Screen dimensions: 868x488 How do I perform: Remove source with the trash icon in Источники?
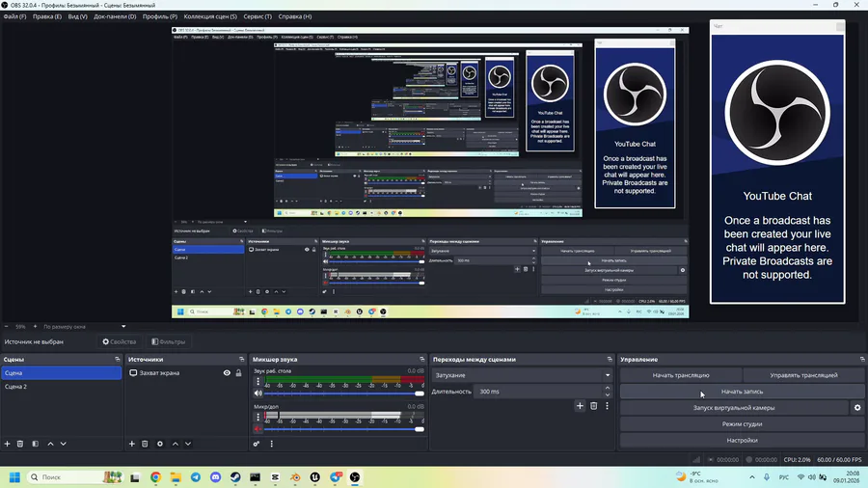point(145,444)
